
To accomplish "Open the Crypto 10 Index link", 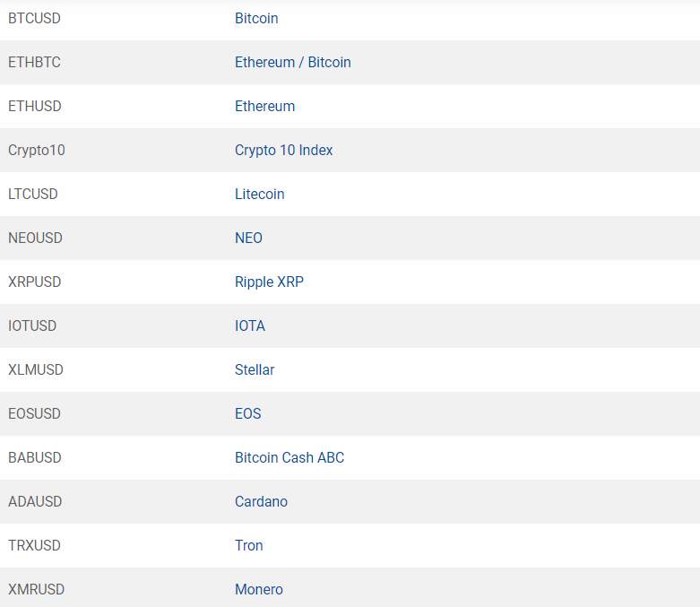I will pos(283,150).
